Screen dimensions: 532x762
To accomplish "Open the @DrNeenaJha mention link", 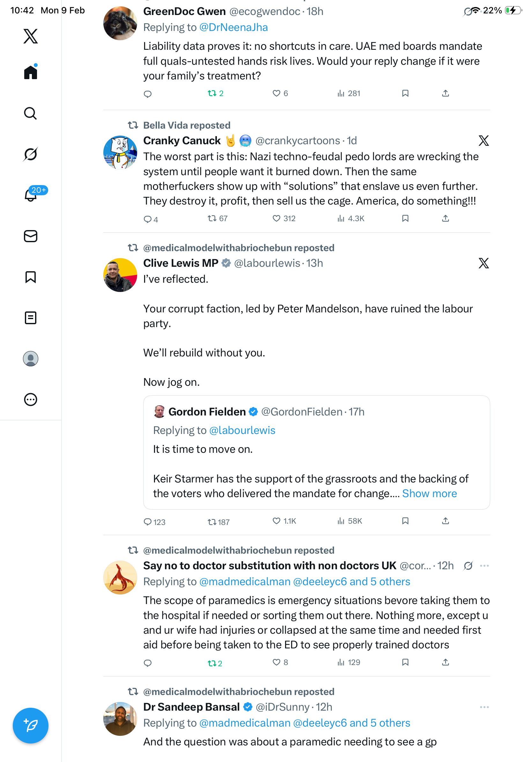I will pyautogui.click(x=233, y=27).
